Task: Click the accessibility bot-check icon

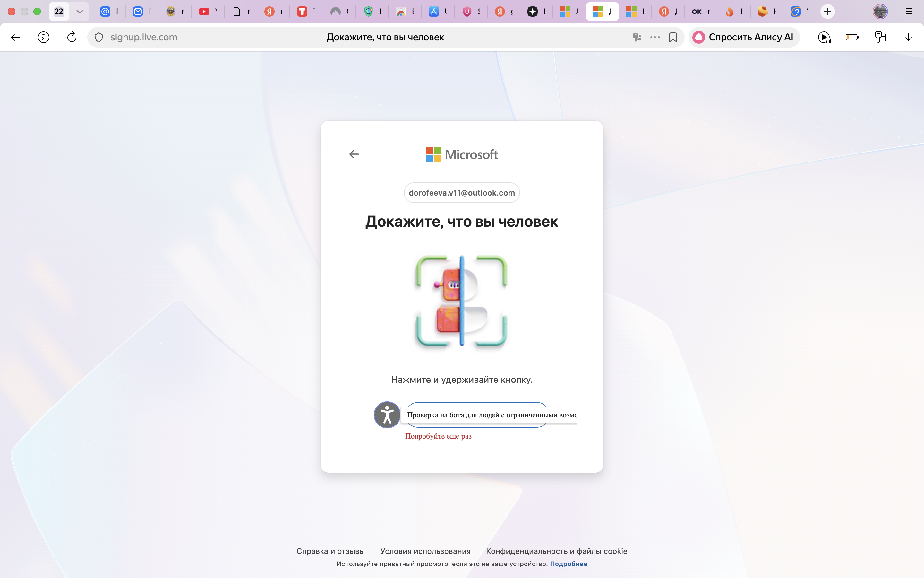Action: pos(387,415)
